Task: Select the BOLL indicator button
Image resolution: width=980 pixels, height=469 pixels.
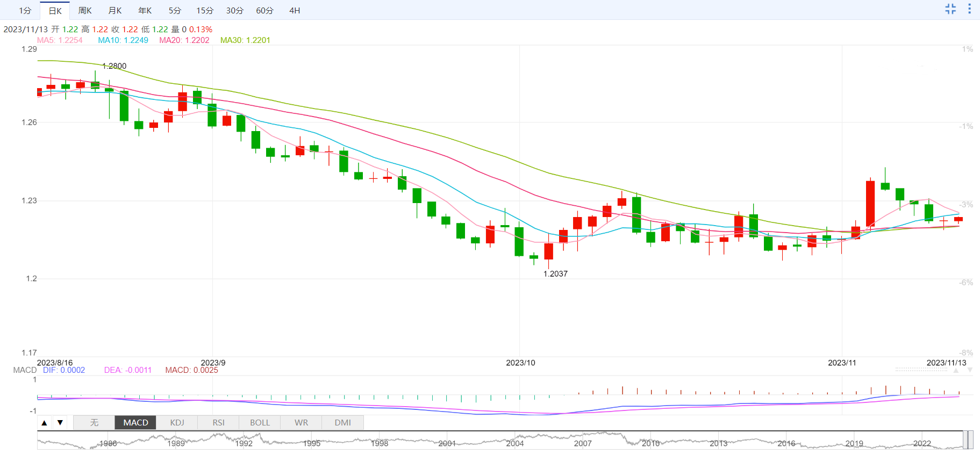Action: (x=260, y=423)
